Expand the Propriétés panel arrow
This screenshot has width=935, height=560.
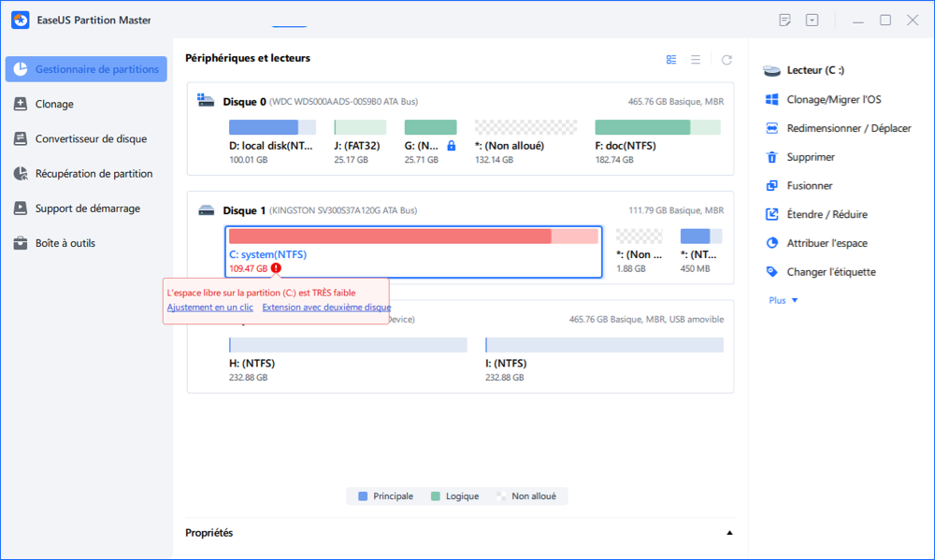pos(729,533)
